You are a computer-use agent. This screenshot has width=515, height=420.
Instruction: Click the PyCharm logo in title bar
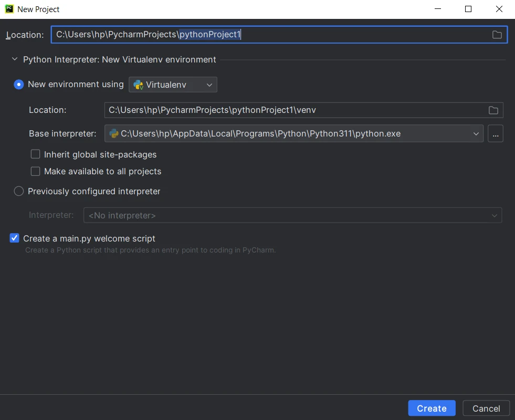tap(9, 9)
